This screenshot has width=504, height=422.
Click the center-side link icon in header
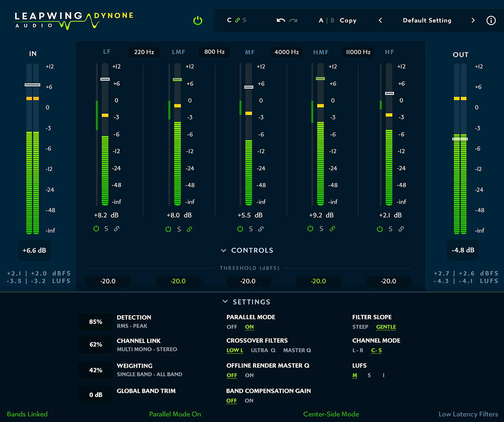tap(237, 21)
